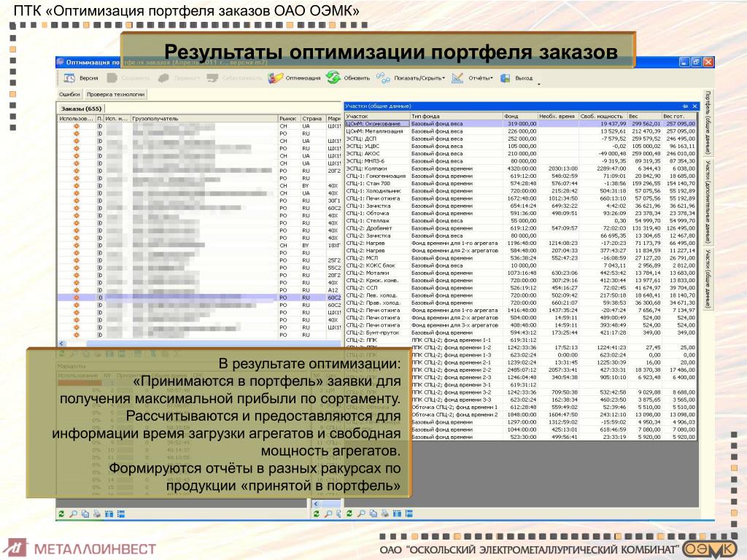Expand the Отчёты dropdown arrow
Image resolution: width=747 pixels, height=560 pixels.
coord(491,79)
